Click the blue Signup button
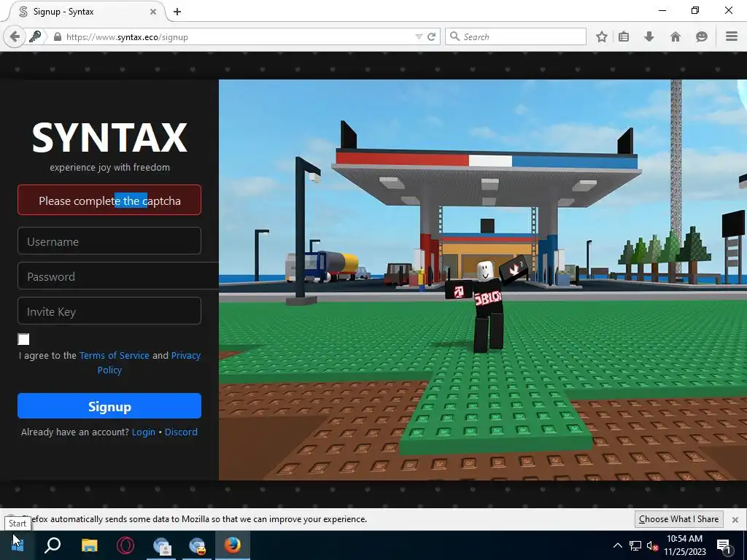 coord(109,406)
